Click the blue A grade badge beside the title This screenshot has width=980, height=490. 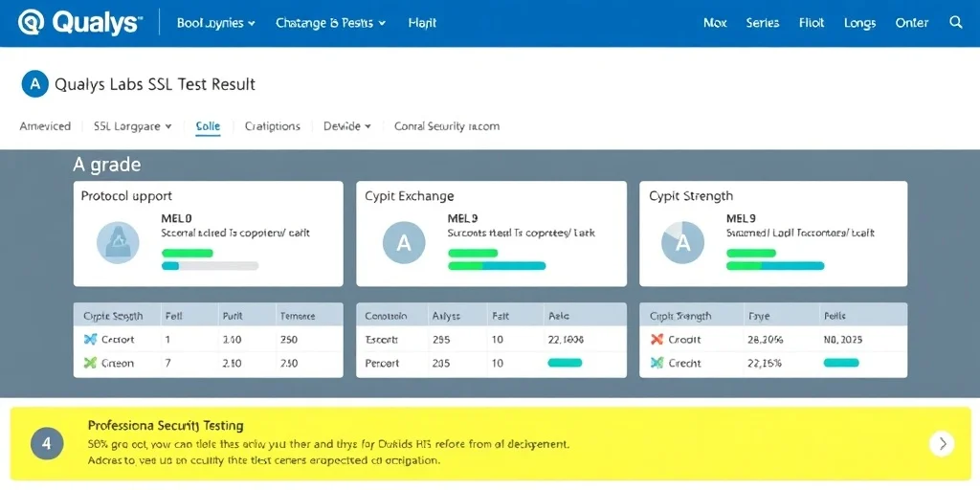click(35, 84)
